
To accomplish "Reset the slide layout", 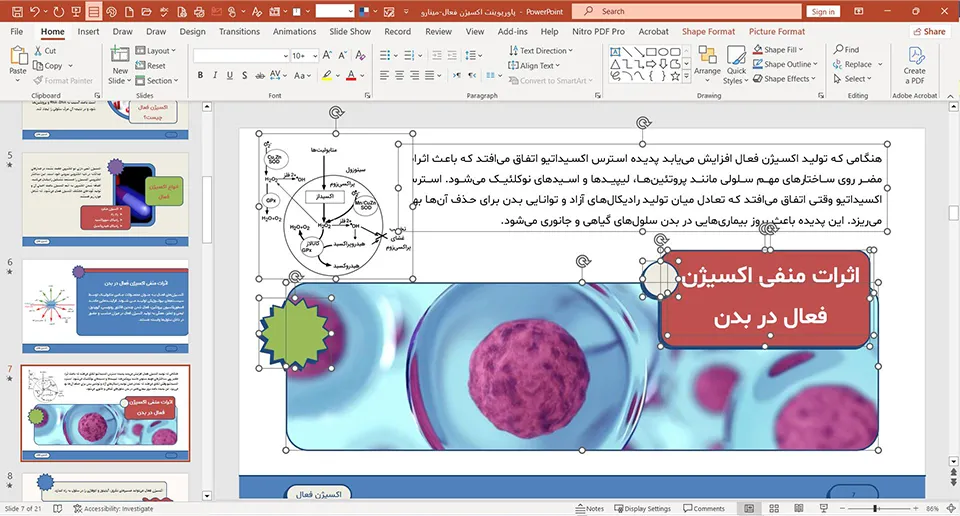I will [151, 65].
